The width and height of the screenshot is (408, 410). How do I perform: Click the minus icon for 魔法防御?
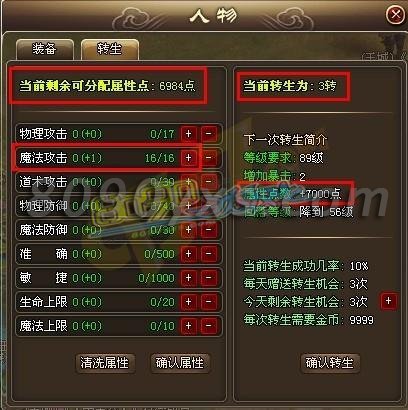209,230
